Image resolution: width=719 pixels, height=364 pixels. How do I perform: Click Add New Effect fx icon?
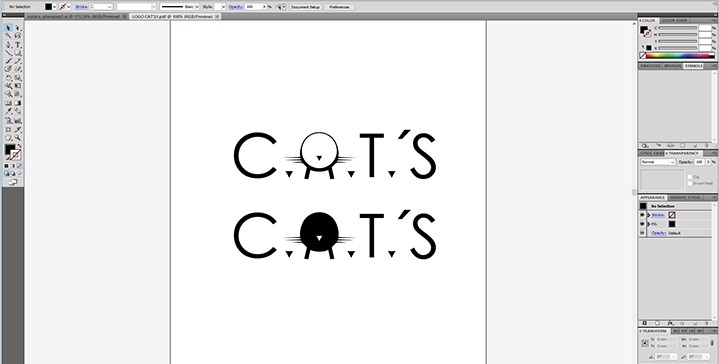[670, 323]
